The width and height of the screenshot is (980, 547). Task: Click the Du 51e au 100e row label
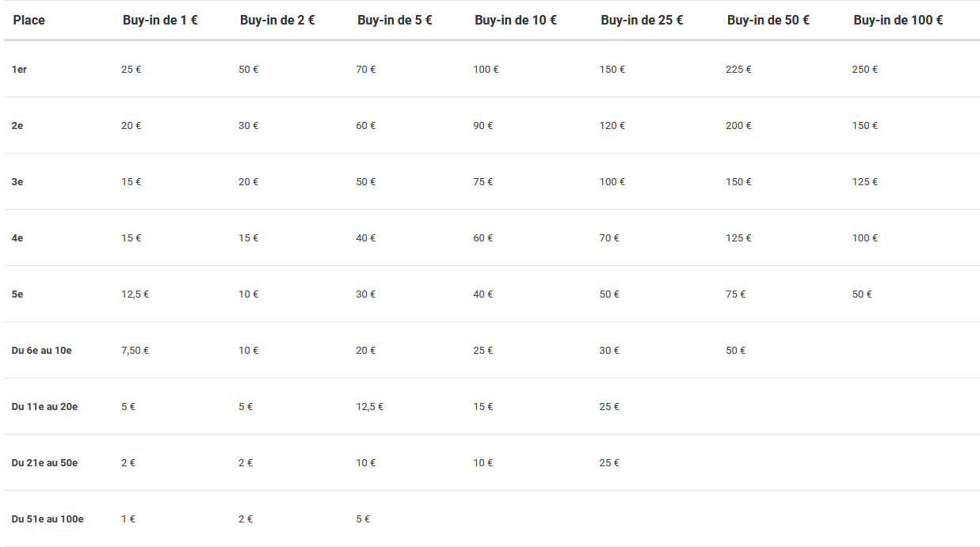(x=48, y=519)
